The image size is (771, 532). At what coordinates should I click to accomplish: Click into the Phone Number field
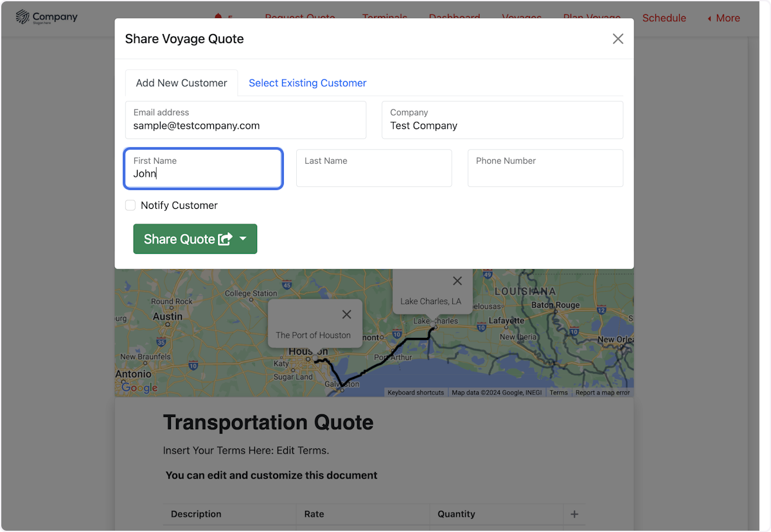(x=545, y=168)
